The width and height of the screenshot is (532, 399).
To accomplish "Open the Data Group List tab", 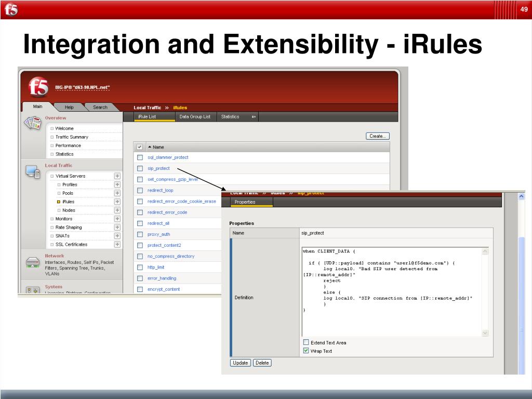I will [195, 117].
